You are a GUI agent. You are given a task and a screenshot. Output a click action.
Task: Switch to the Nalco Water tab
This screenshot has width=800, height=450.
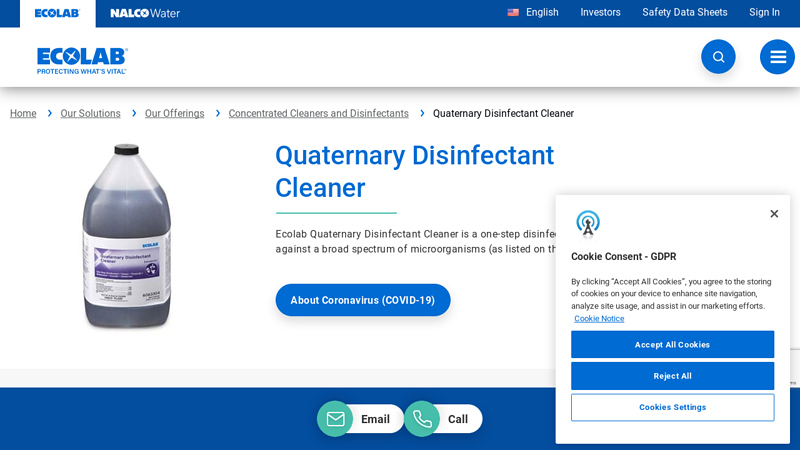pyautogui.click(x=145, y=13)
